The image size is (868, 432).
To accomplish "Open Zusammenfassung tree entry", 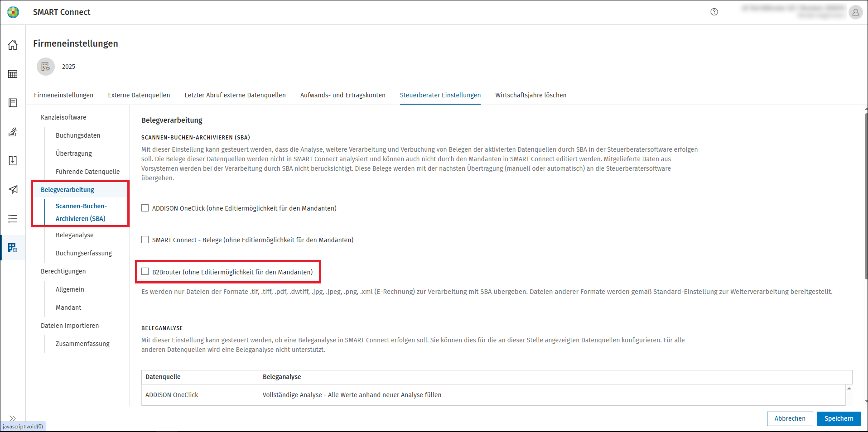I will (82, 344).
